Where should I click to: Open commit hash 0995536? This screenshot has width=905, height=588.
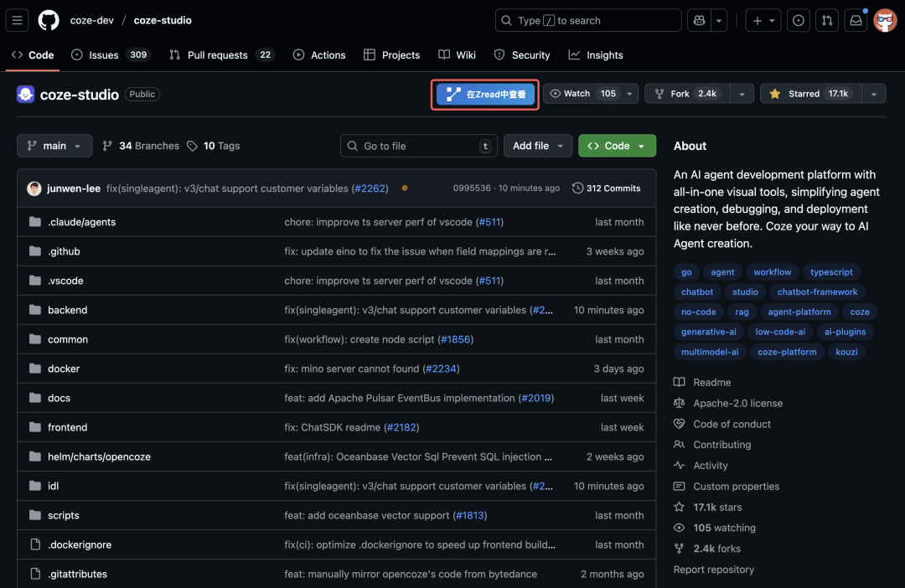point(472,188)
